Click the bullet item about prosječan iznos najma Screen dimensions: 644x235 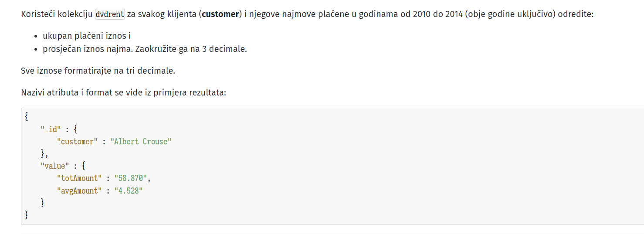coord(145,49)
